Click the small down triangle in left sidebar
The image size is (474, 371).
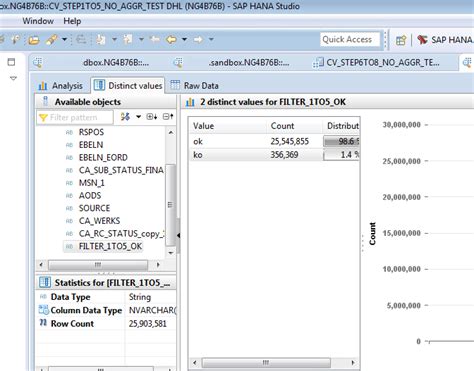tap(13, 79)
